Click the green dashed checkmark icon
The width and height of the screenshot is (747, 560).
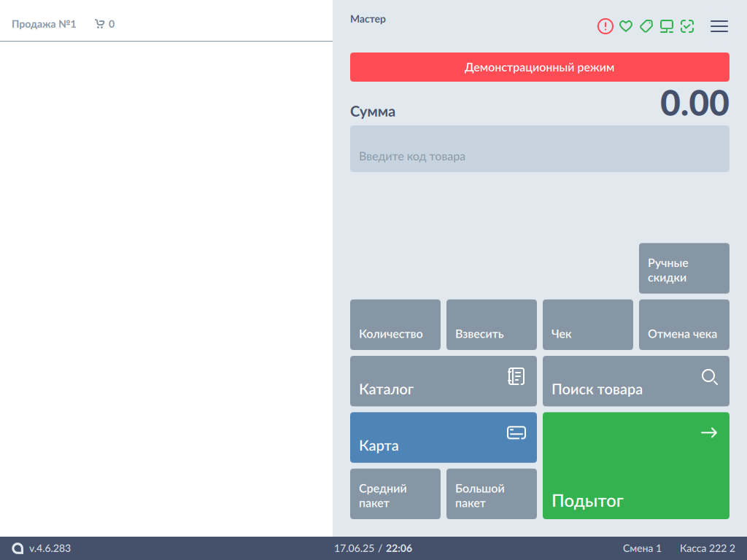(x=686, y=26)
